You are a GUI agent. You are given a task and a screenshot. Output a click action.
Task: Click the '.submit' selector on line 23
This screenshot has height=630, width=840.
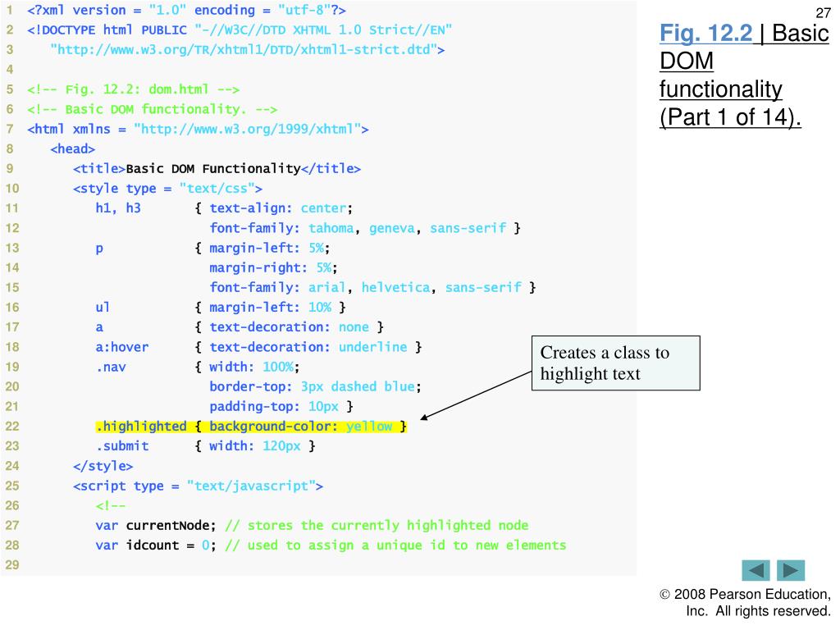tap(122, 446)
